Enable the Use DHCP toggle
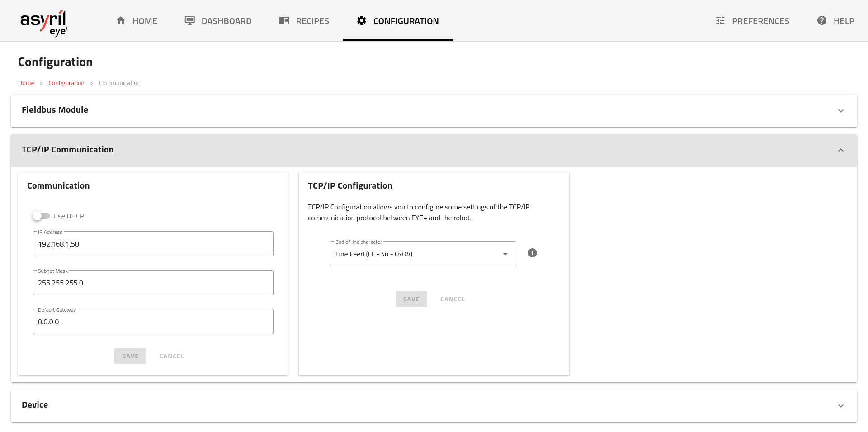868x432 pixels. click(x=41, y=216)
